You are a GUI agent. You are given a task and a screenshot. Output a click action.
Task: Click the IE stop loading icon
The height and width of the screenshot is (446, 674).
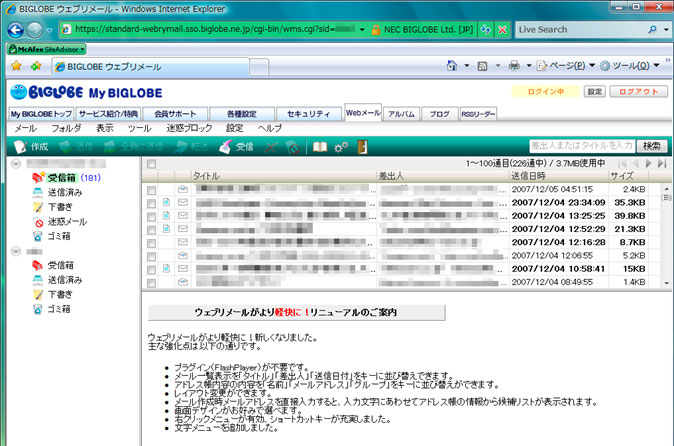coord(502,30)
